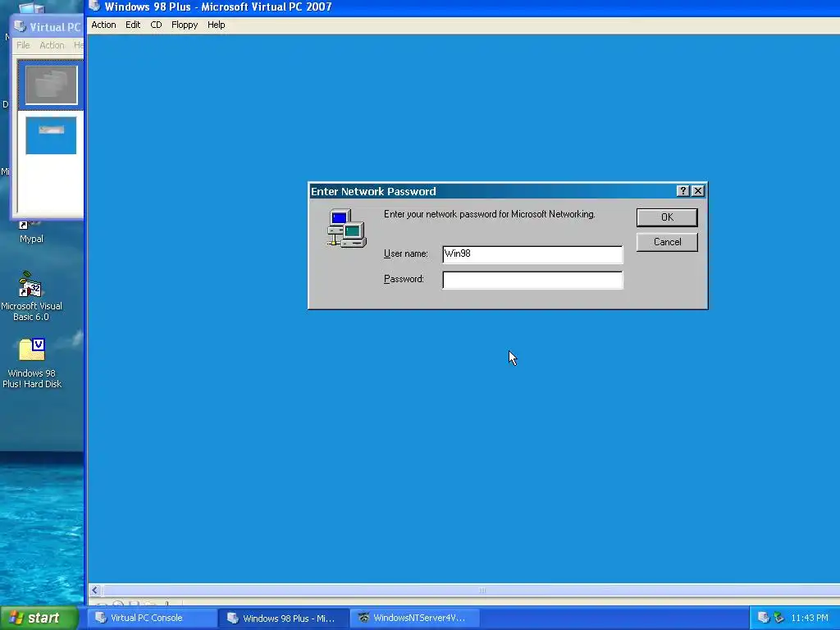Screen dimensions: 840x630
Task: Open Action menu in Virtual PC Console window
Action: tap(52, 45)
